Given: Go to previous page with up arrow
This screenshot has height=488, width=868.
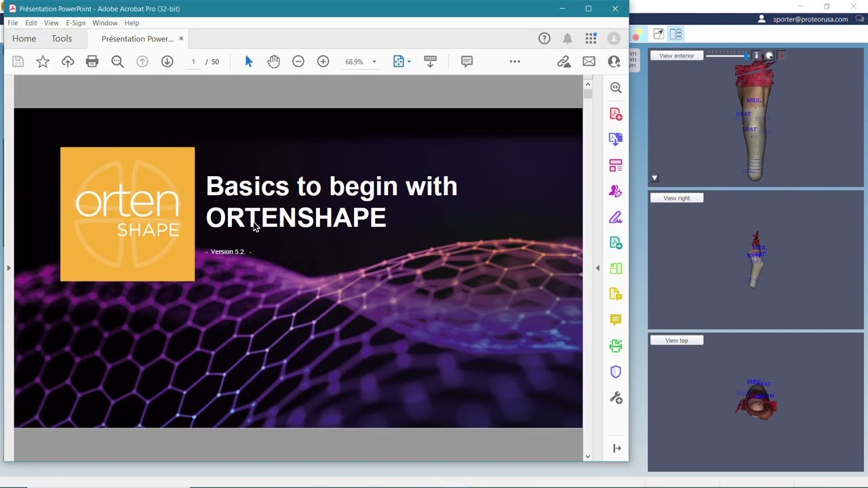Looking at the screenshot, I should pos(142,62).
